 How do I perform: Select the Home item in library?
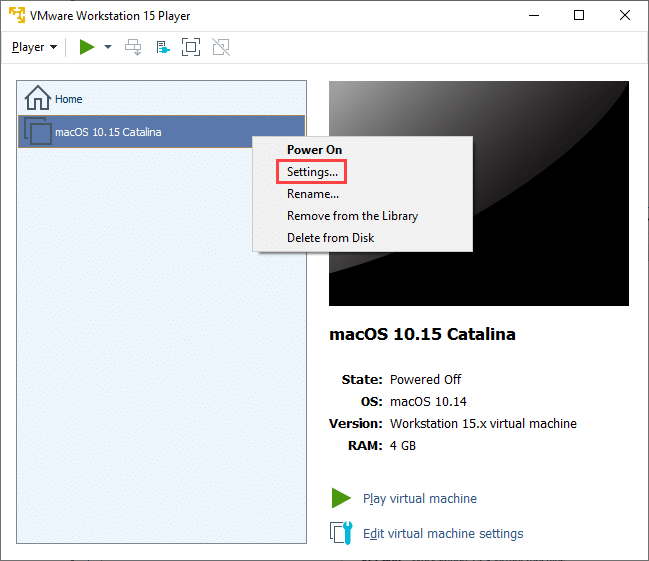point(161,99)
